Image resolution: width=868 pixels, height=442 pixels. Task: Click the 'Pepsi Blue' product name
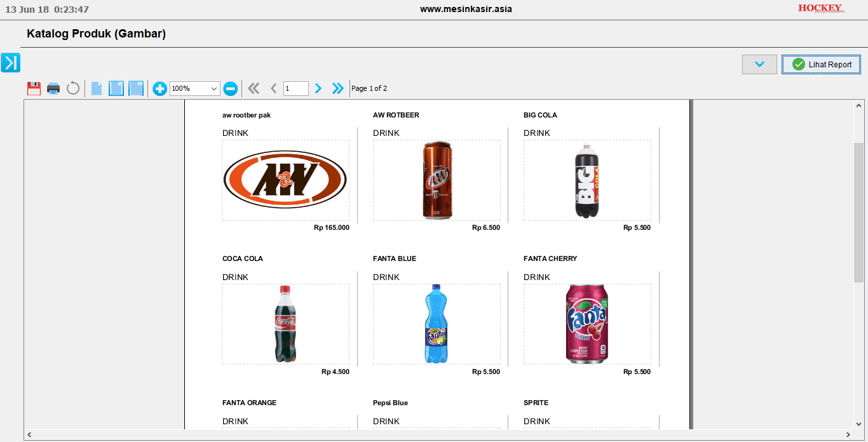pos(390,403)
